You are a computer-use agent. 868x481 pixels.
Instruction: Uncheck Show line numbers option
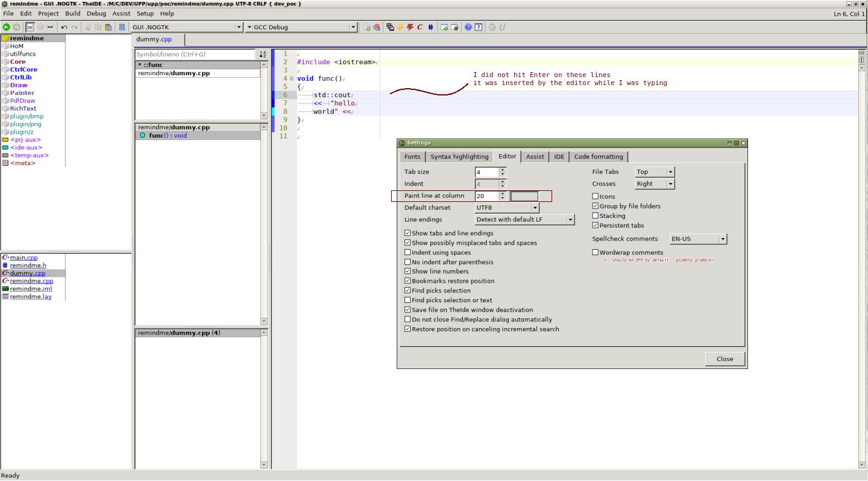408,272
